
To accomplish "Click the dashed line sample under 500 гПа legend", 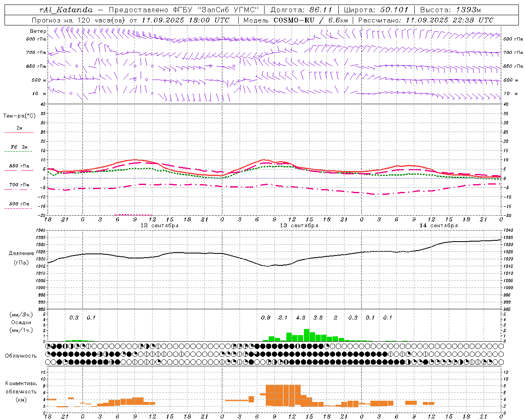I will 18,209.
